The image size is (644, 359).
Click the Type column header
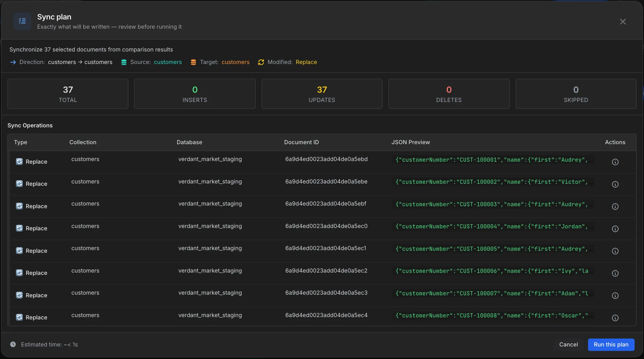click(20, 142)
